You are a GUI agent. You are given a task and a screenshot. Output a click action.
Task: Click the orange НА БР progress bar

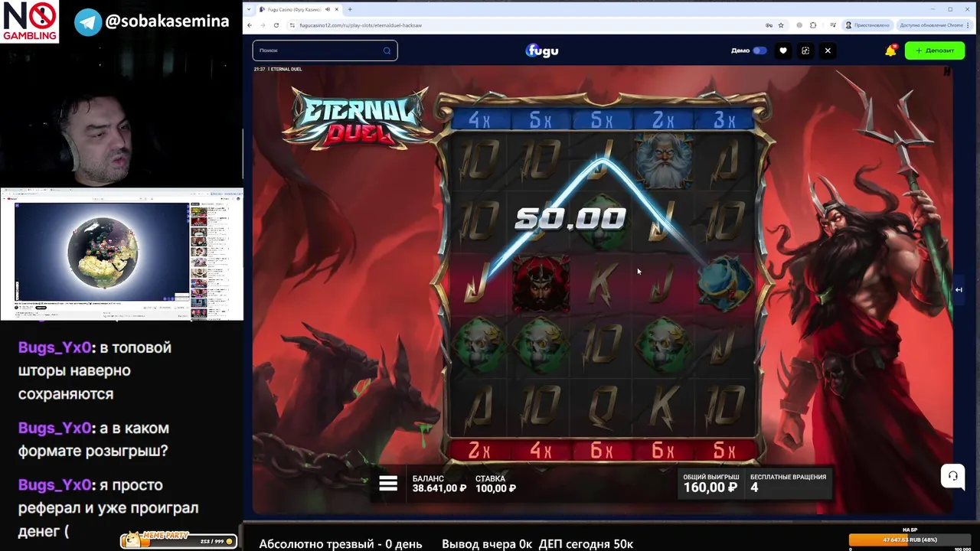[910, 540]
